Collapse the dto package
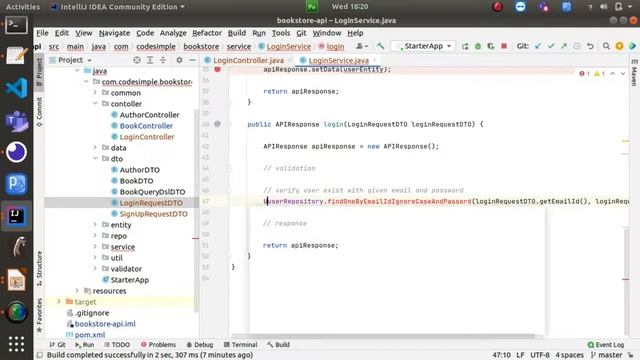The height and width of the screenshot is (360, 640). [x=95, y=159]
